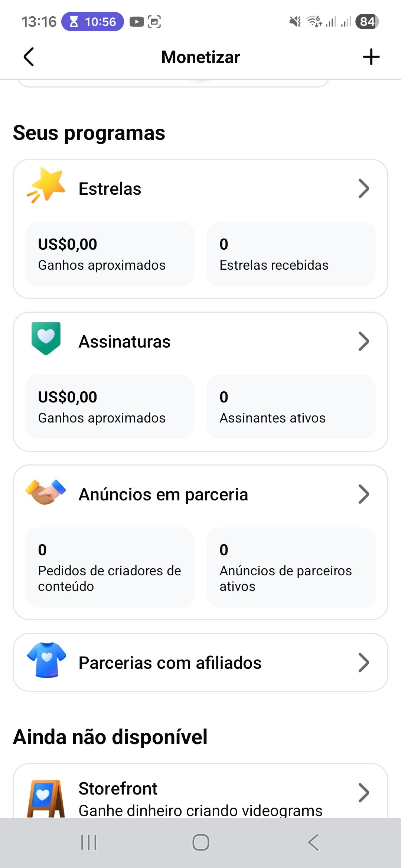Screen dimensions: 401x868
Task: Expand Anúncios em parceria chevron
Action: pos(363,494)
